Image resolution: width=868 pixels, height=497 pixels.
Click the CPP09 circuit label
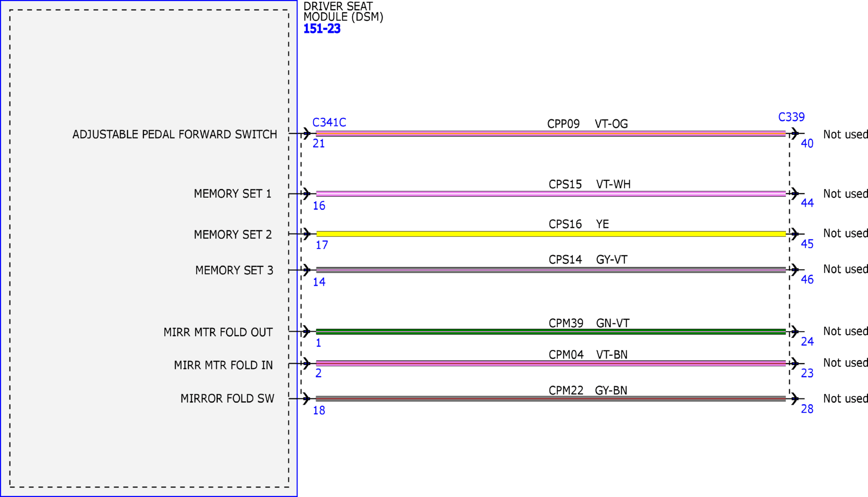[x=563, y=124]
